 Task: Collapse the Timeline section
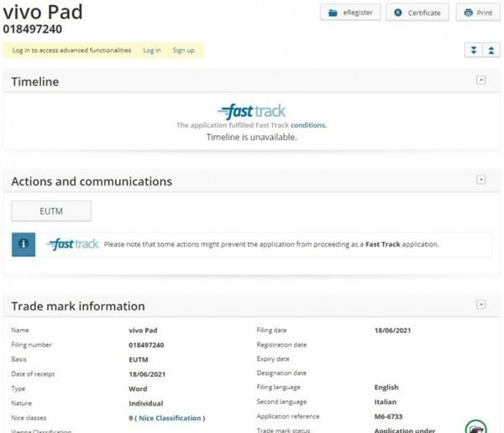click(x=480, y=80)
